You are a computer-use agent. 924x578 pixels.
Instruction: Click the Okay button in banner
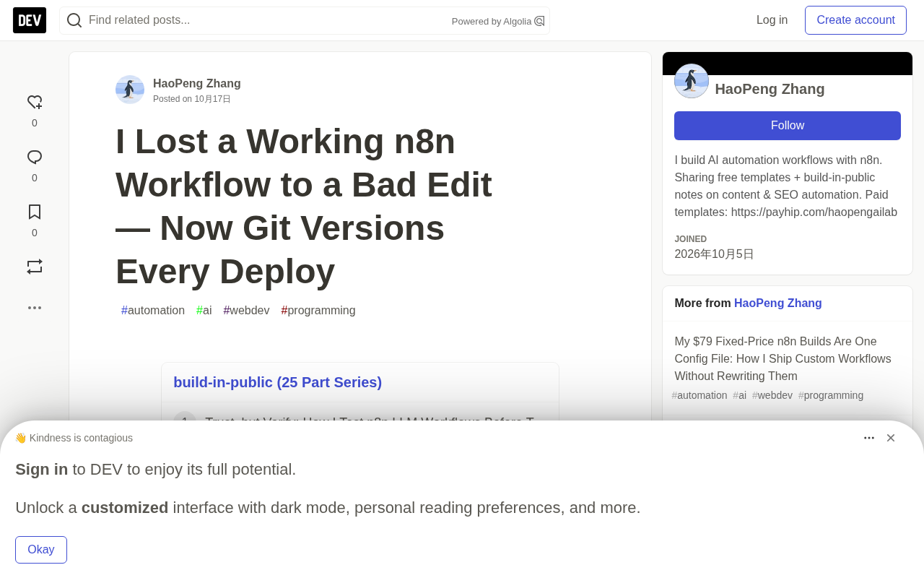pos(41,550)
